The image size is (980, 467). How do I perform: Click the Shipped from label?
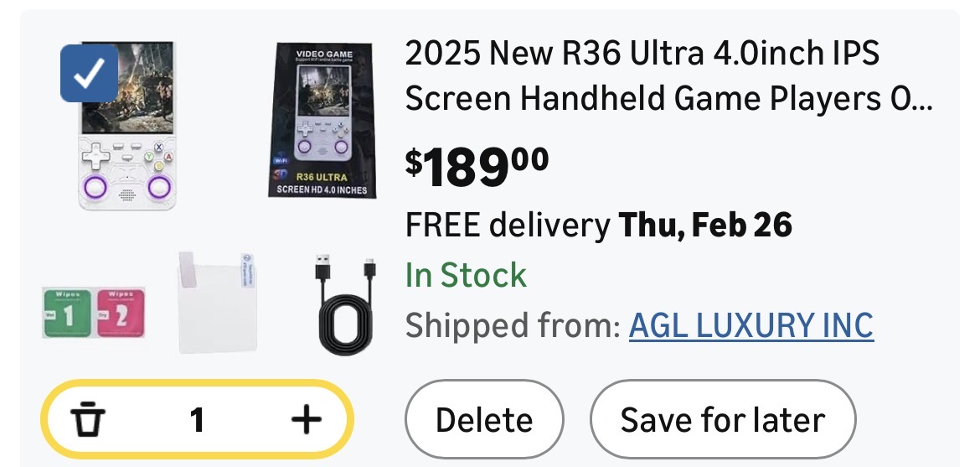512,325
